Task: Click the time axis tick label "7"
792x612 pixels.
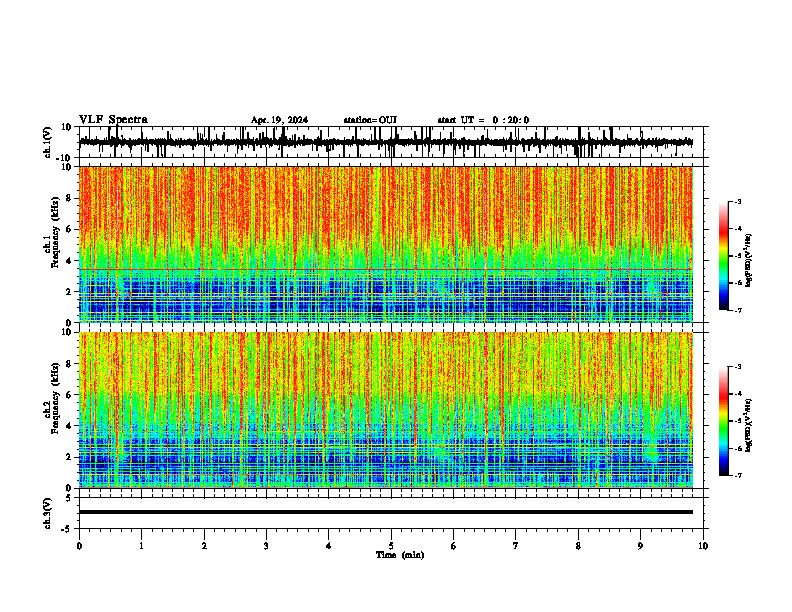Action: pos(516,546)
